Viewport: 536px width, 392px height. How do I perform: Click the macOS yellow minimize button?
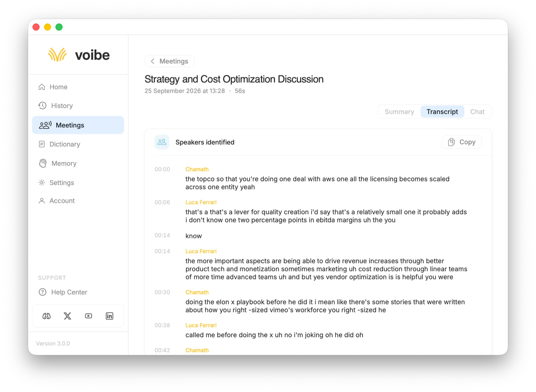click(x=47, y=27)
